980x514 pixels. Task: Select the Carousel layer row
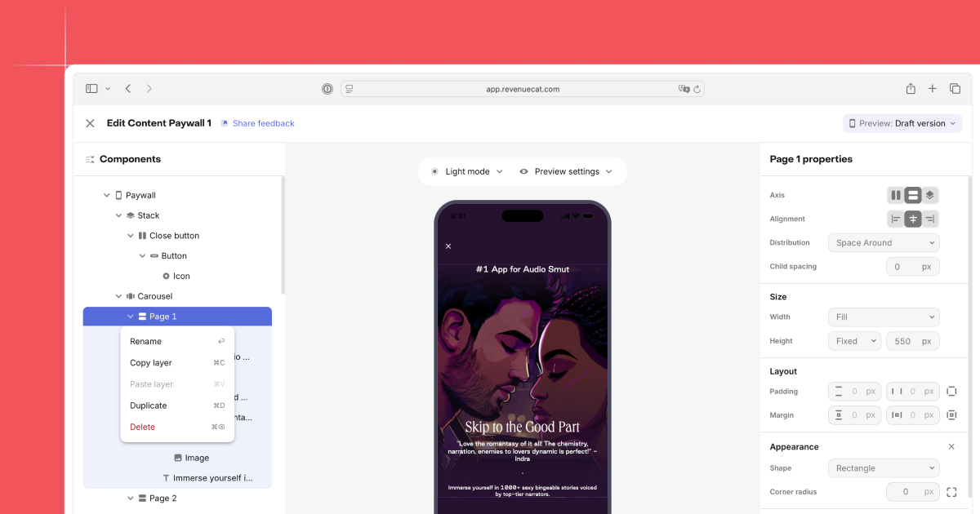coord(177,296)
